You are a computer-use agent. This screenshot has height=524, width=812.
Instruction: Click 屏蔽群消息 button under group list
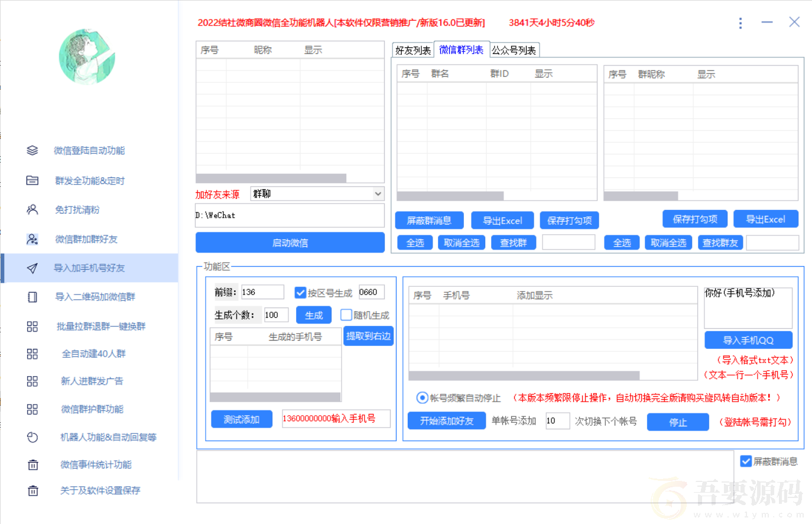(x=429, y=221)
